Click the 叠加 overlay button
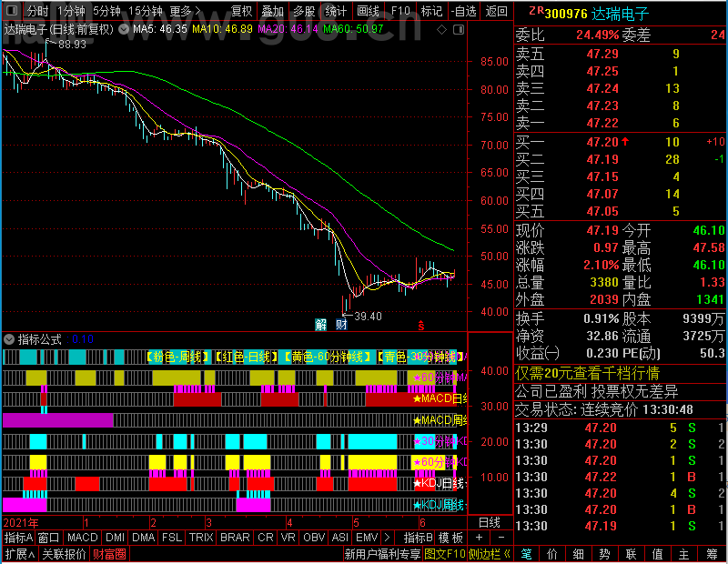The width and height of the screenshot is (728, 564). [x=272, y=11]
